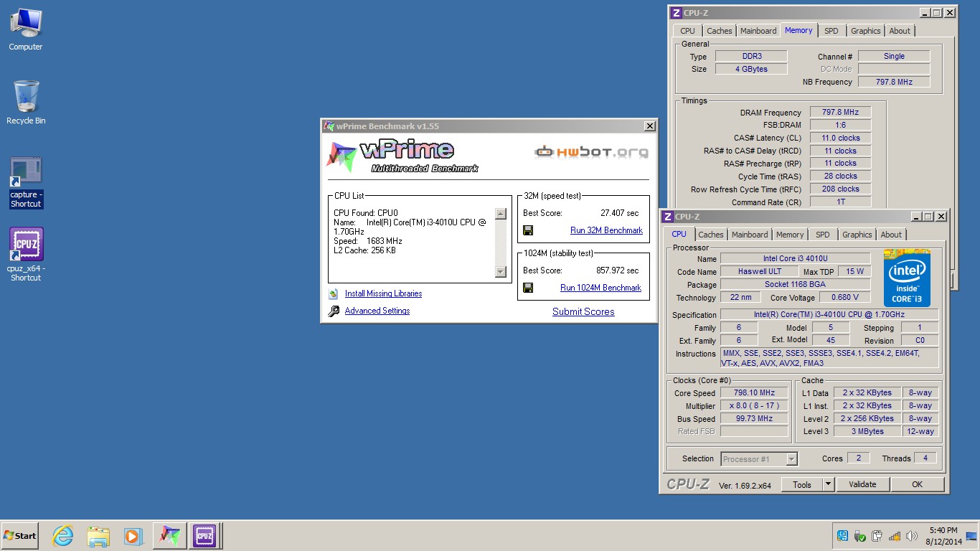Select the cpuz_x64 - Shortcut desktop icon
This screenshot has width=980, height=551.
click(x=26, y=255)
